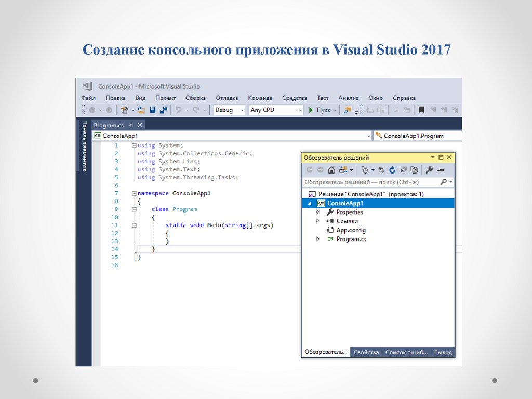The image size is (532, 399).
Task: Click the Home icon in Solution Explorer
Action: [x=331, y=170]
